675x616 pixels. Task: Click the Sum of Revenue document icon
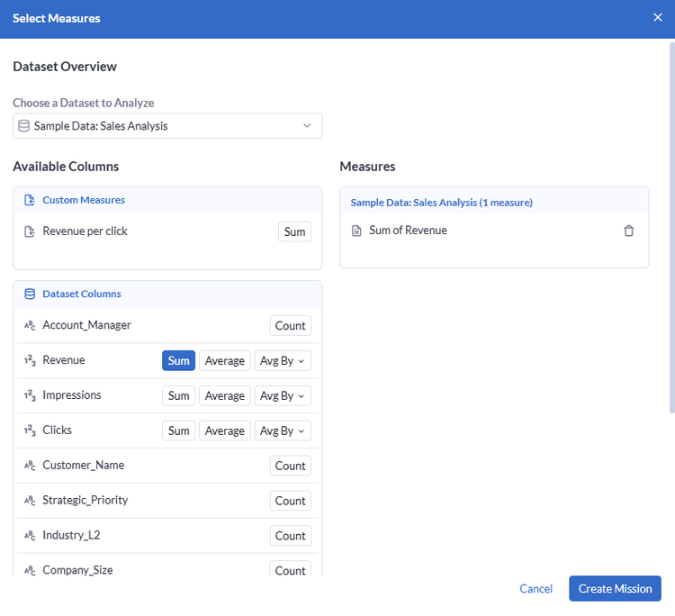click(x=357, y=231)
